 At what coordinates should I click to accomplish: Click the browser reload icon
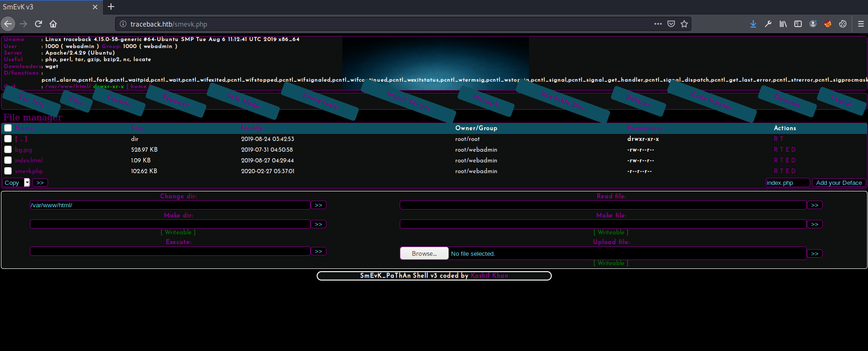(x=38, y=24)
